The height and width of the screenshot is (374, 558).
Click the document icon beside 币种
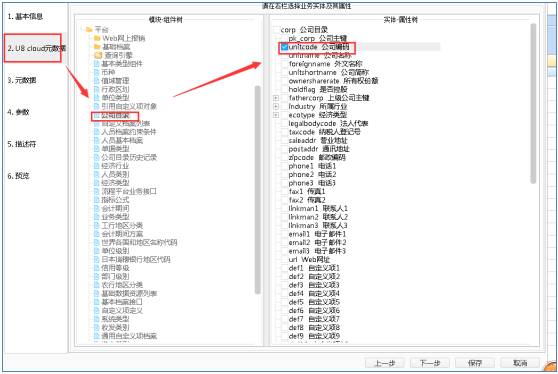pos(96,72)
